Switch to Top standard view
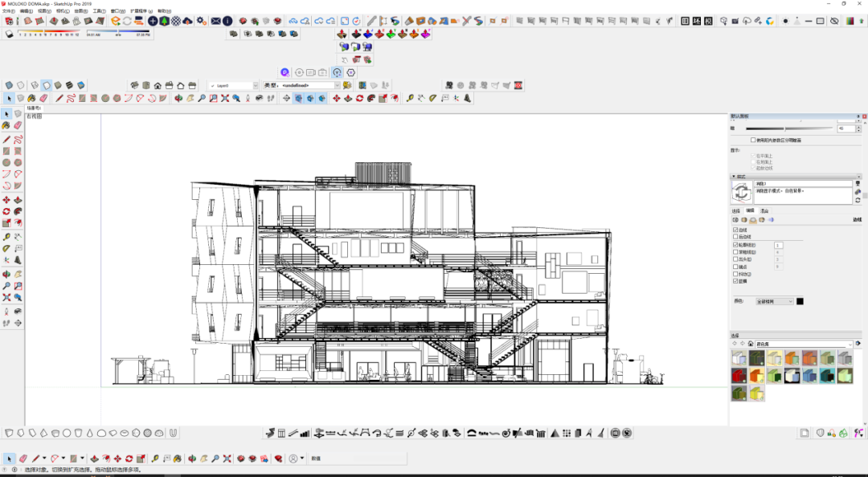868x477 pixels. tap(146, 85)
